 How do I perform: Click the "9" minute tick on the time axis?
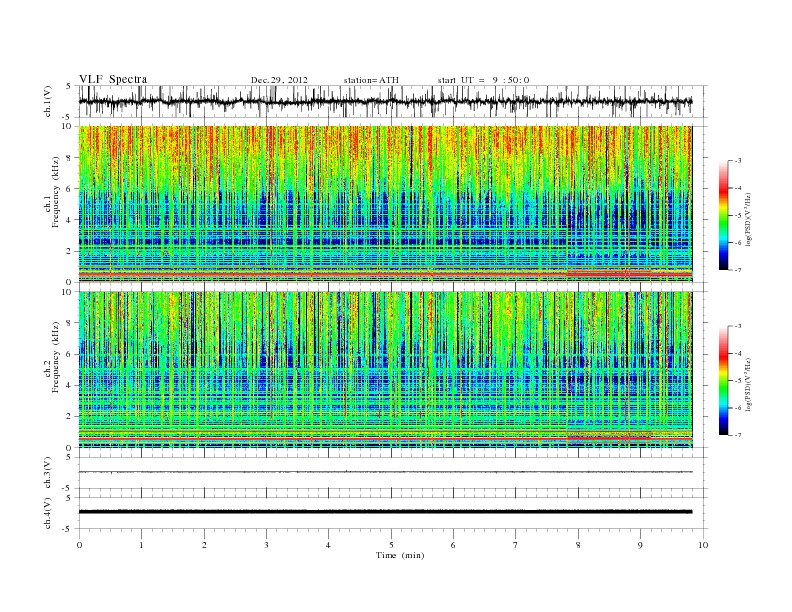click(x=640, y=545)
